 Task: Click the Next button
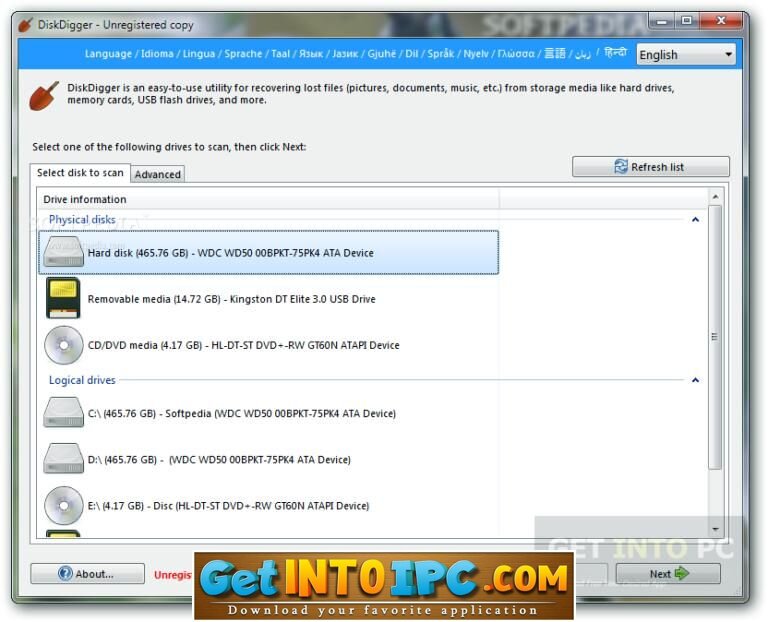668,574
